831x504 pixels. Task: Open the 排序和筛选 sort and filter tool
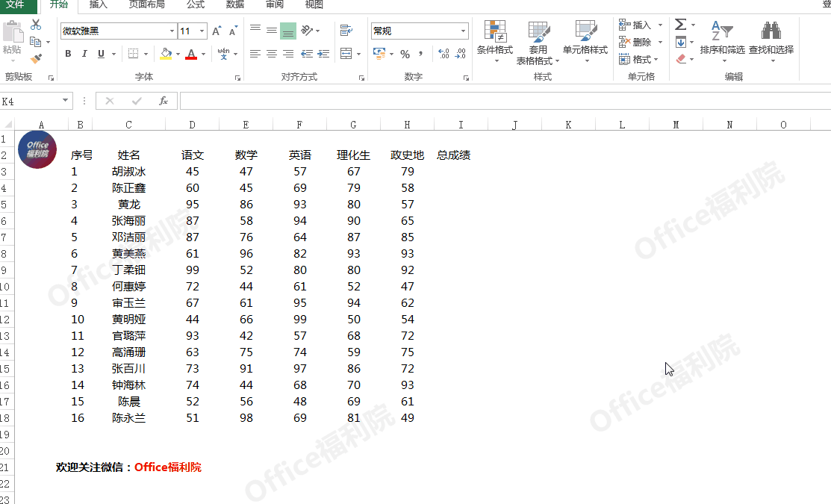point(722,41)
